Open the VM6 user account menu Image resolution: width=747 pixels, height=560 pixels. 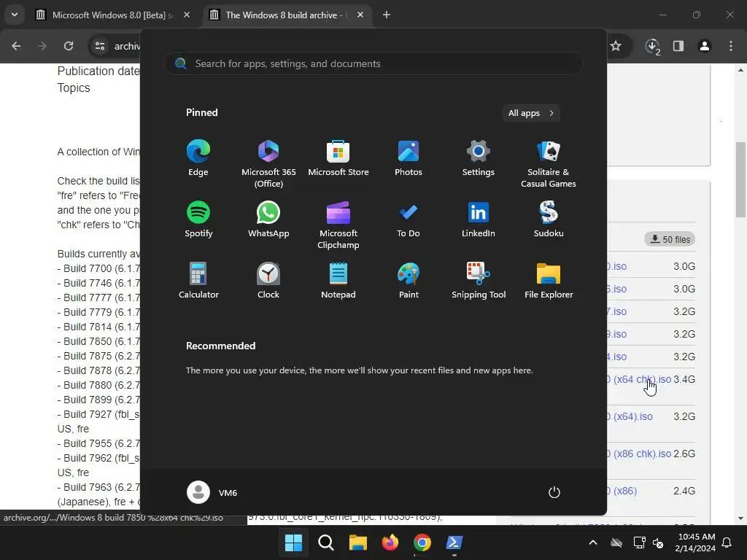[x=212, y=492]
